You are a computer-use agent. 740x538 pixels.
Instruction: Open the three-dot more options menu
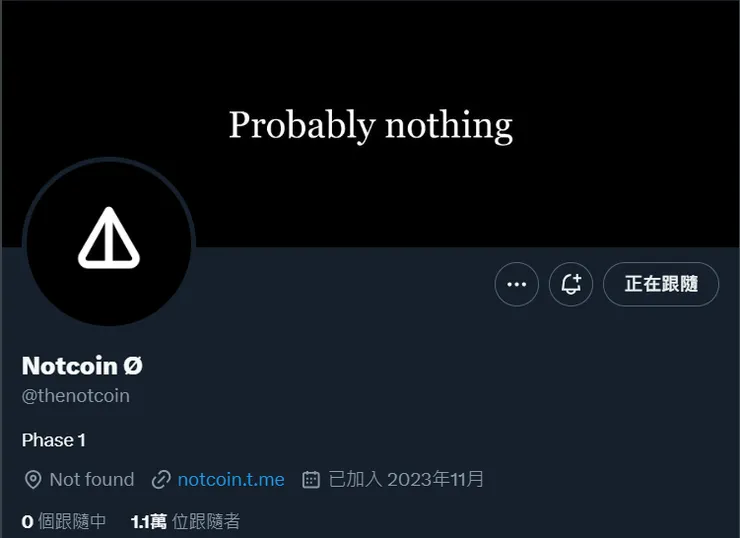516,284
